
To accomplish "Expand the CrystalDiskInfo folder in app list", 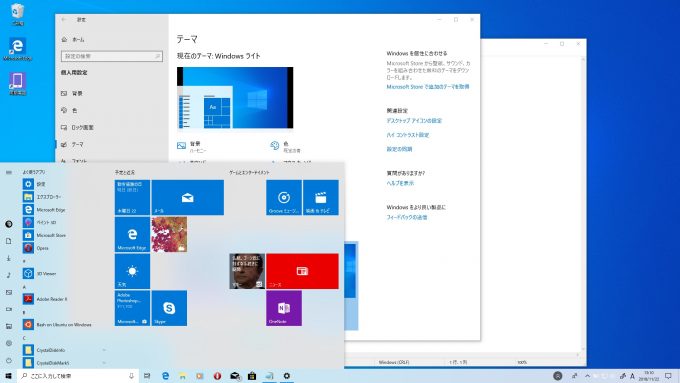I will 64,350.
